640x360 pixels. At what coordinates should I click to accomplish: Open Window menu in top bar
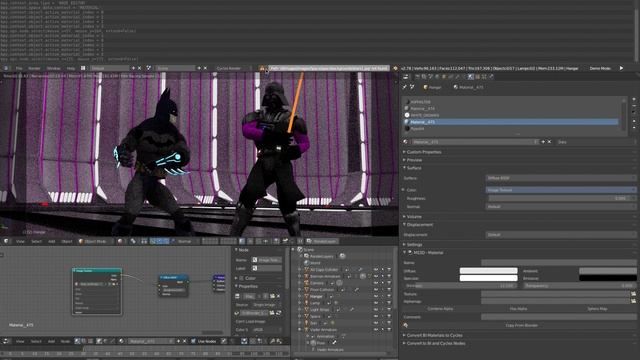click(53, 68)
